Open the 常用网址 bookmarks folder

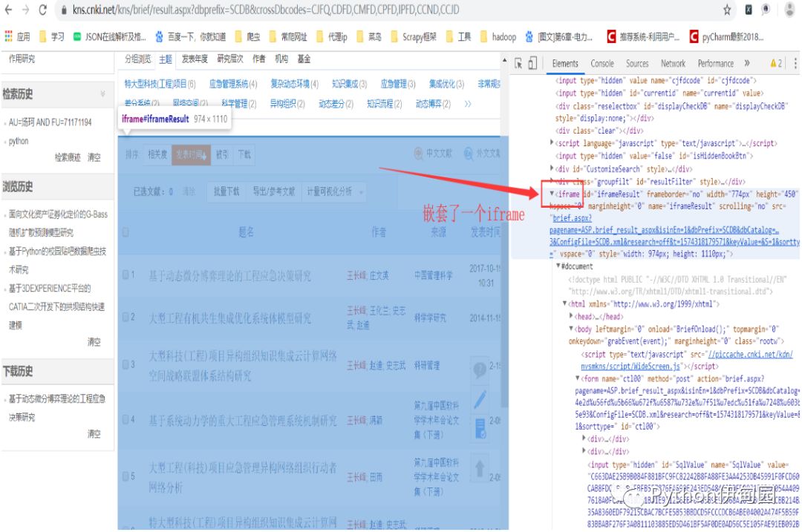coord(288,36)
